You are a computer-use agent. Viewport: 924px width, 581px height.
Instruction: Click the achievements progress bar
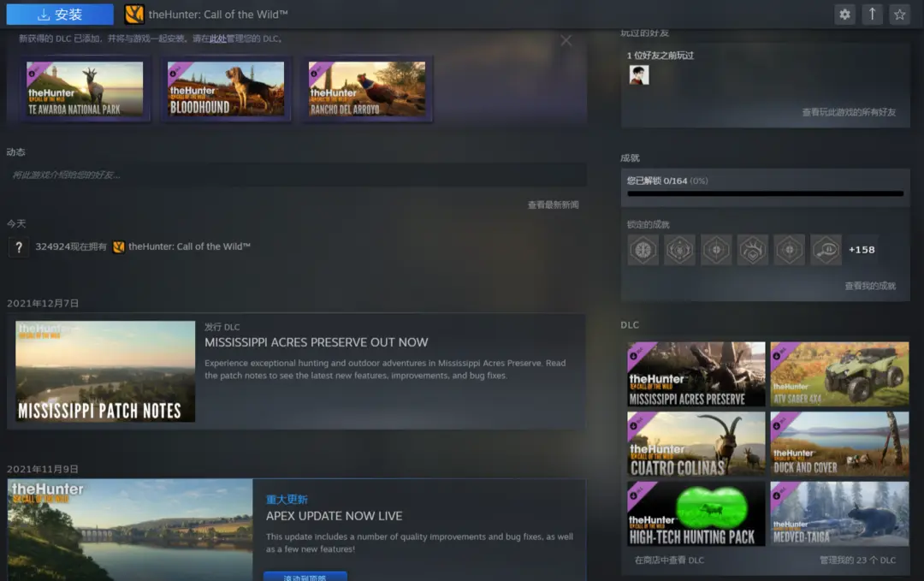pos(766,193)
